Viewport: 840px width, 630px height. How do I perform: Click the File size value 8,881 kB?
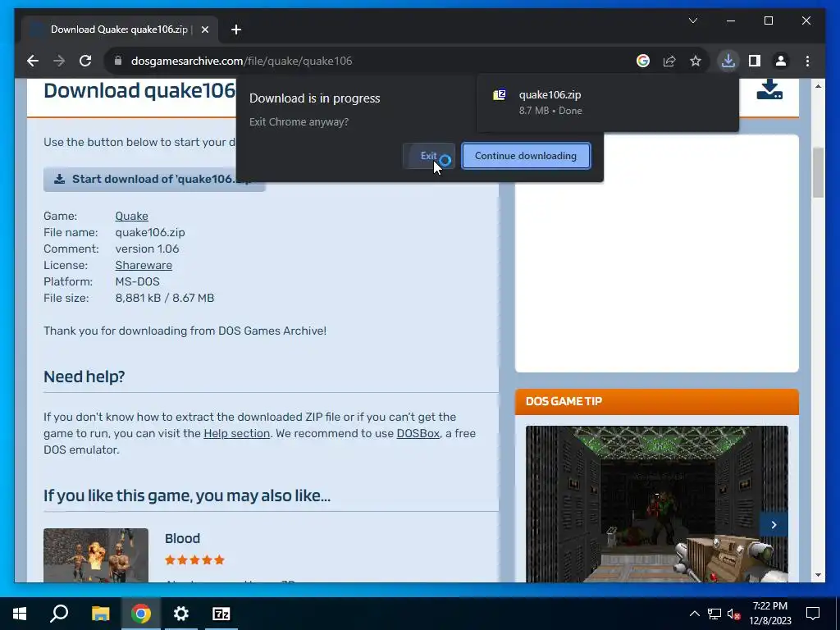pos(164,298)
